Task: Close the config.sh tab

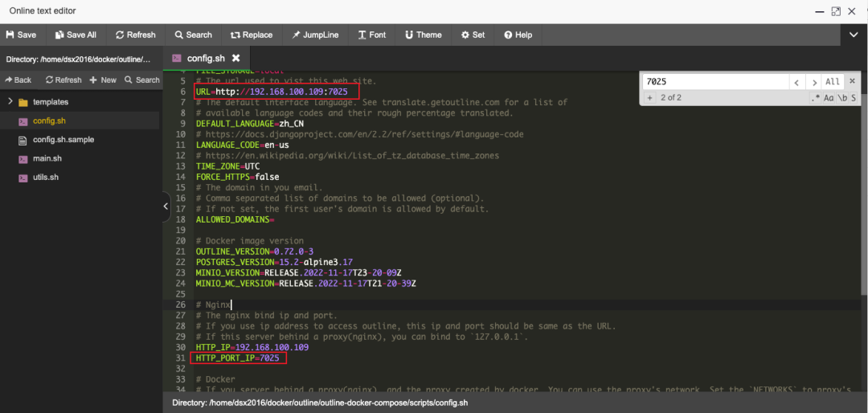Action: (x=235, y=58)
